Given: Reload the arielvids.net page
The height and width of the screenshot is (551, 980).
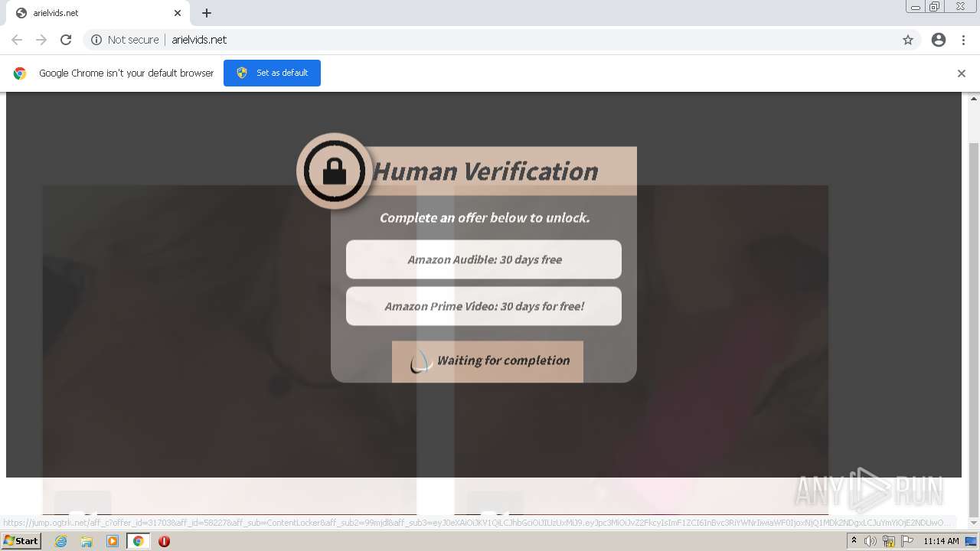Looking at the screenshot, I should point(66,40).
